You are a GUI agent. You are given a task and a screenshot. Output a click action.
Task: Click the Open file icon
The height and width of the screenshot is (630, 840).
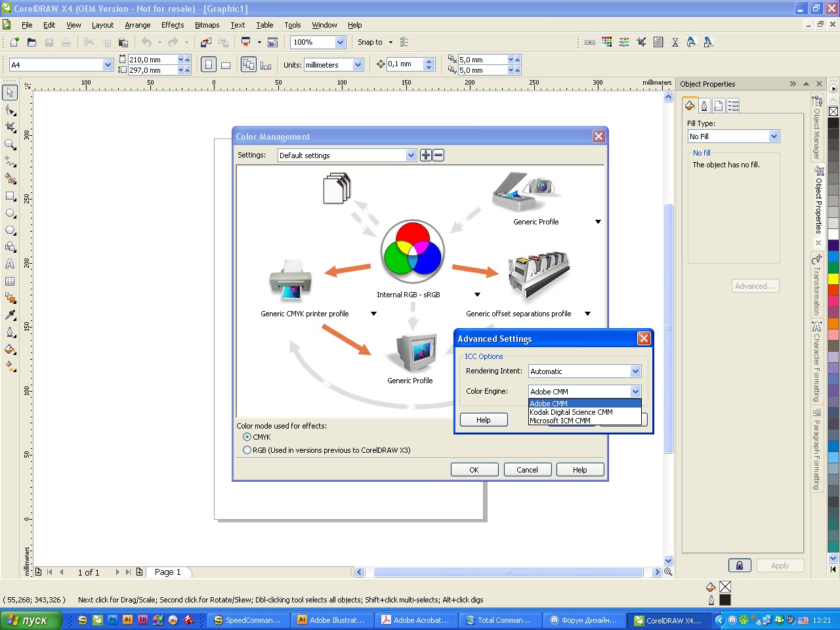tap(31, 42)
